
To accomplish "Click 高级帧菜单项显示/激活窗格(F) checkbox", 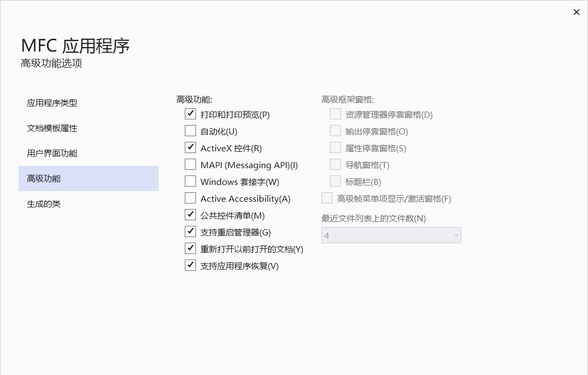I will tap(327, 198).
